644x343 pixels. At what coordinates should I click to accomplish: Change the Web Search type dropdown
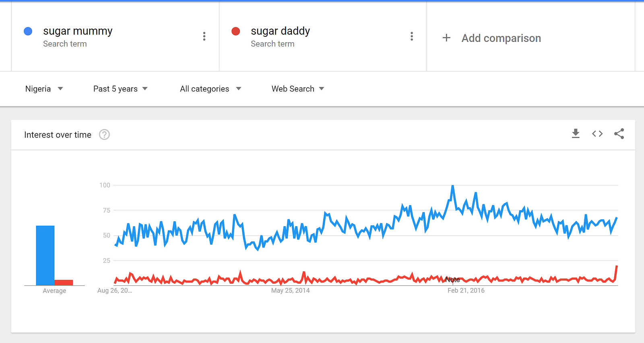pos(298,89)
